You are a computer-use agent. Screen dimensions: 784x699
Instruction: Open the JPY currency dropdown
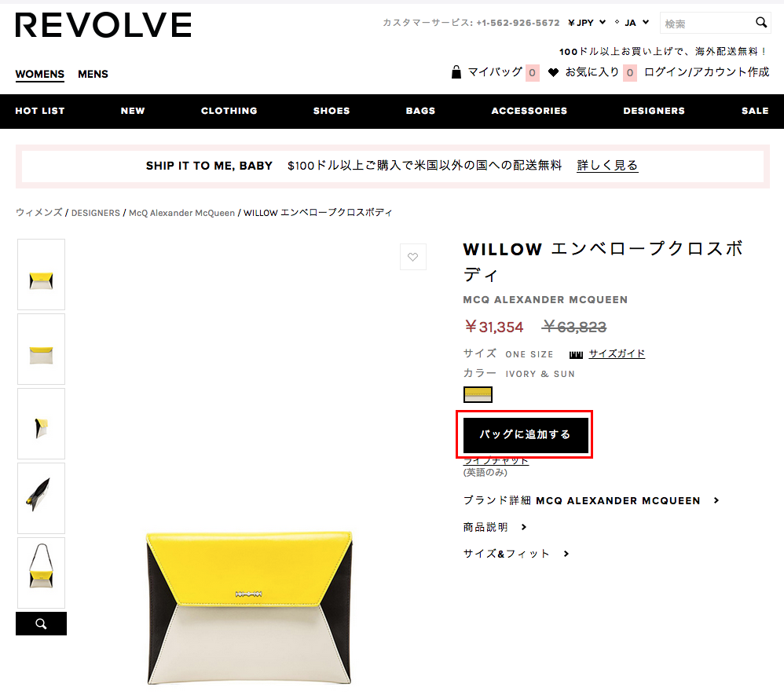[587, 23]
